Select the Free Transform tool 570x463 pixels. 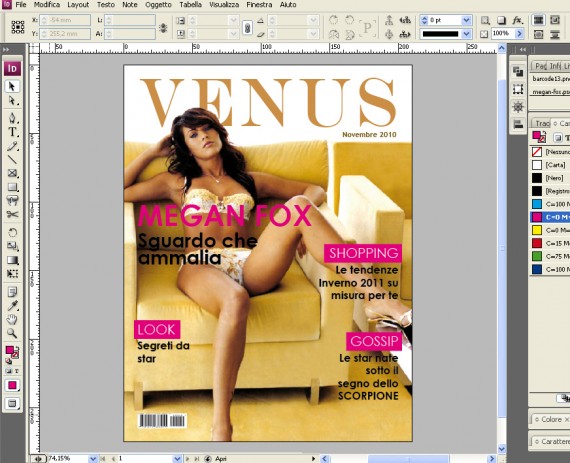click(12, 273)
